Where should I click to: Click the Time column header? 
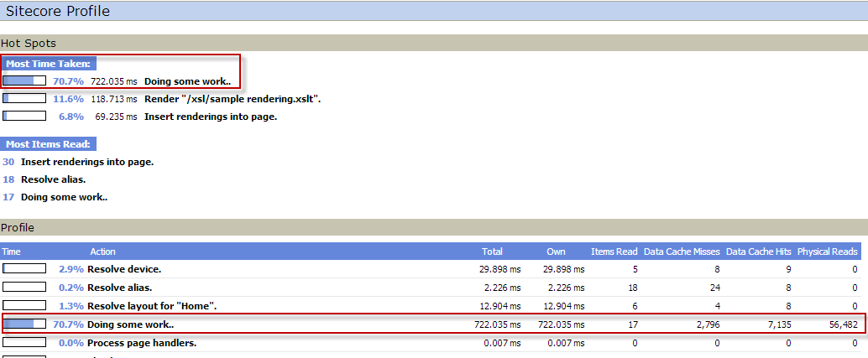click(12, 252)
